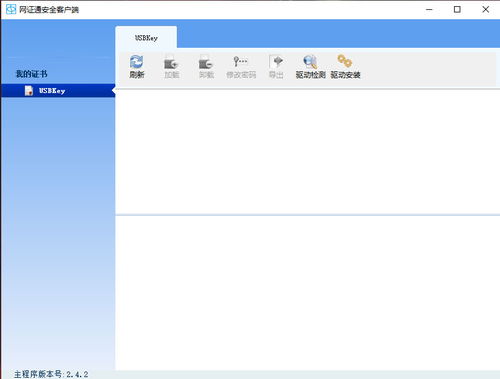
Task: Open 驱动安装 driver install gears icon
Action: (345, 61)
